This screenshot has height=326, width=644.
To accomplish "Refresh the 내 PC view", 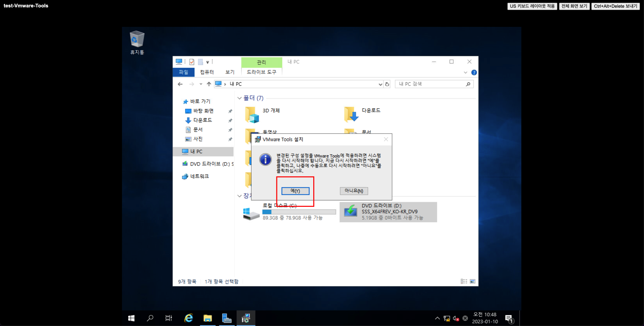I will (x=387, y=84).
